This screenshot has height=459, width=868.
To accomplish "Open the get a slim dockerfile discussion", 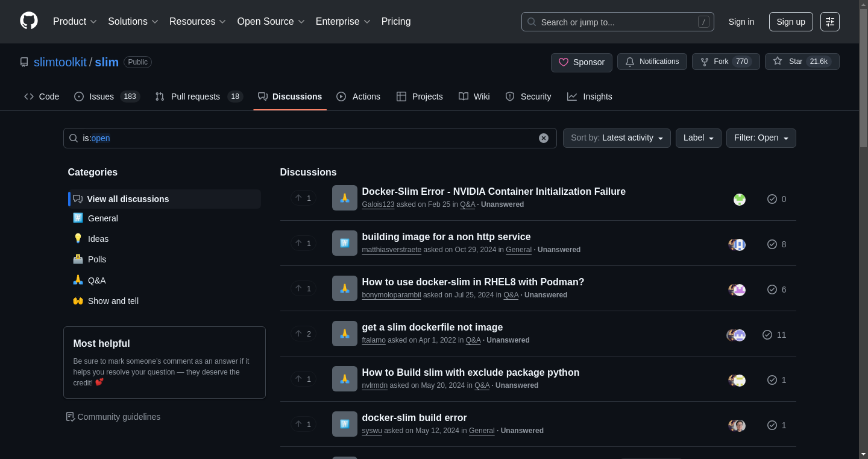I will coord(432,327).
